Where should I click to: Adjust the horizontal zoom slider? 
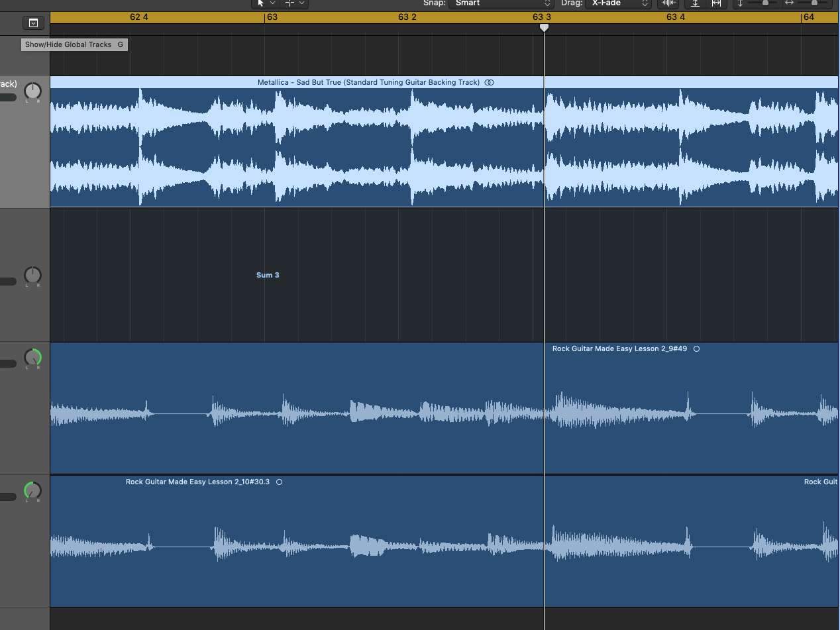[814, 3]
